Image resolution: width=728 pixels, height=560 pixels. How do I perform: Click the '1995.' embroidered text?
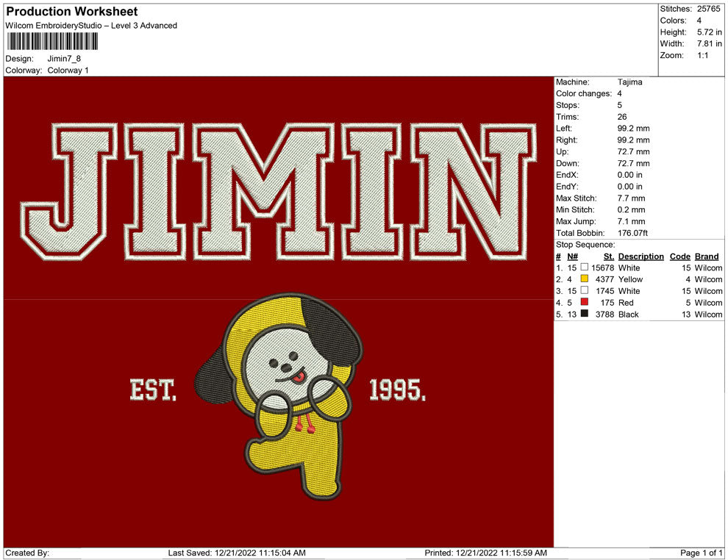[397, 390]
